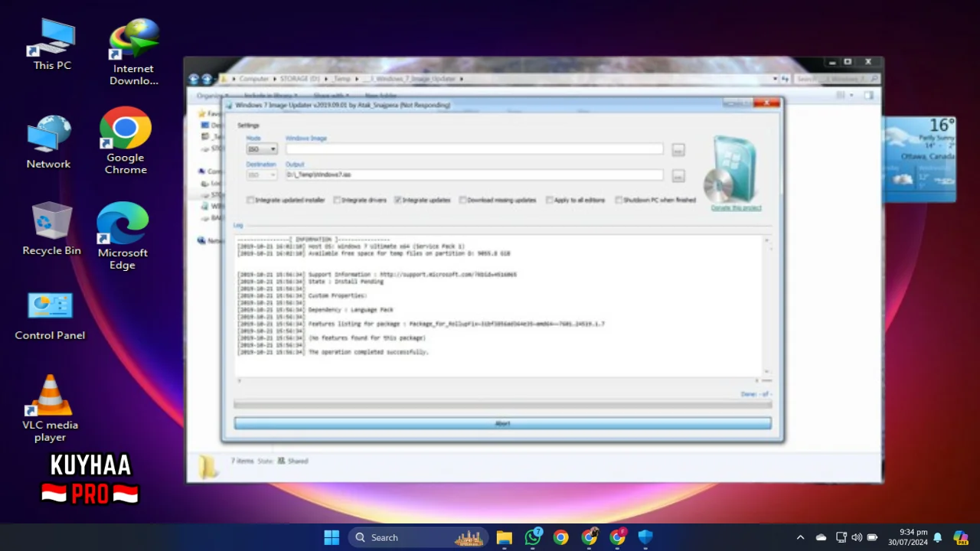Enable Download missing updates checkbox

(x=462, y=200)
